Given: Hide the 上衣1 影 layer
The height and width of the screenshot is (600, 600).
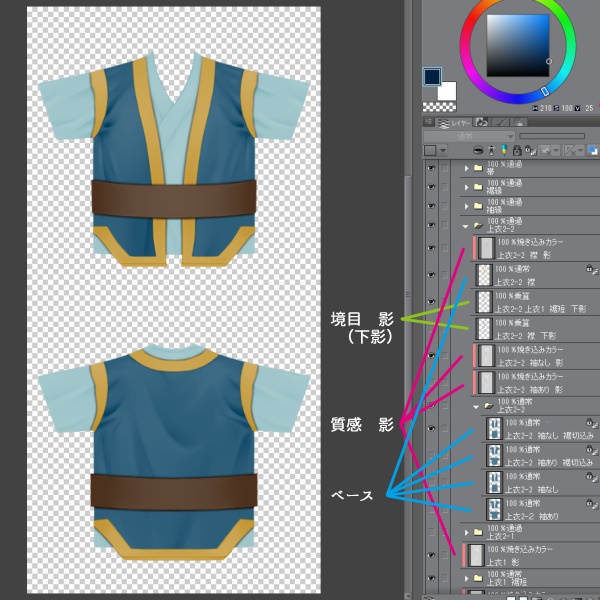Looking at the screenshot, I should (431, 555).
